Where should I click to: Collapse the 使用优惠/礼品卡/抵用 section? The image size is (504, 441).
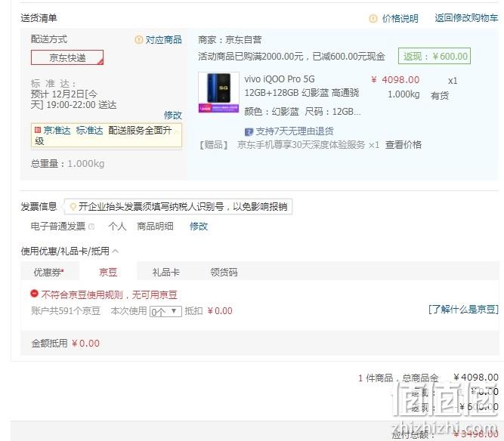click(x=116, y=251)
